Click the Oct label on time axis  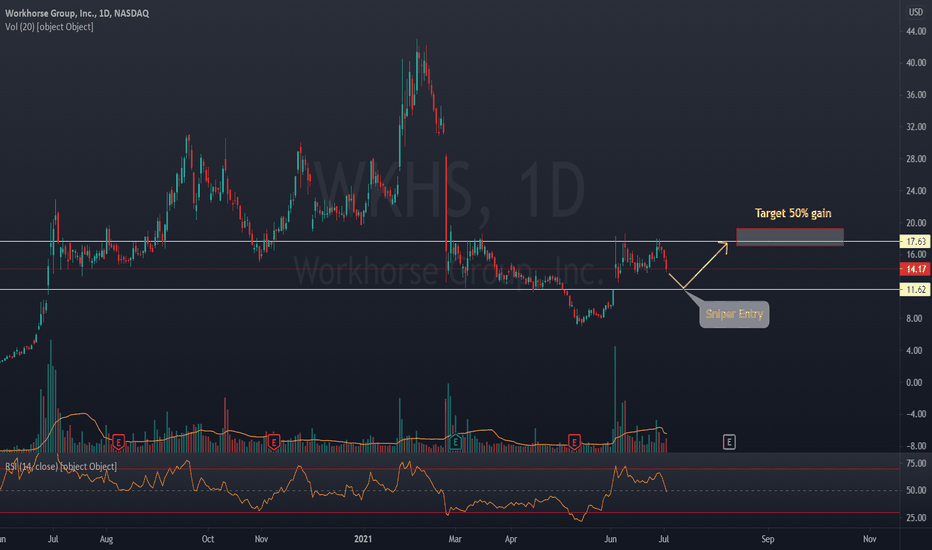[207, 539]
